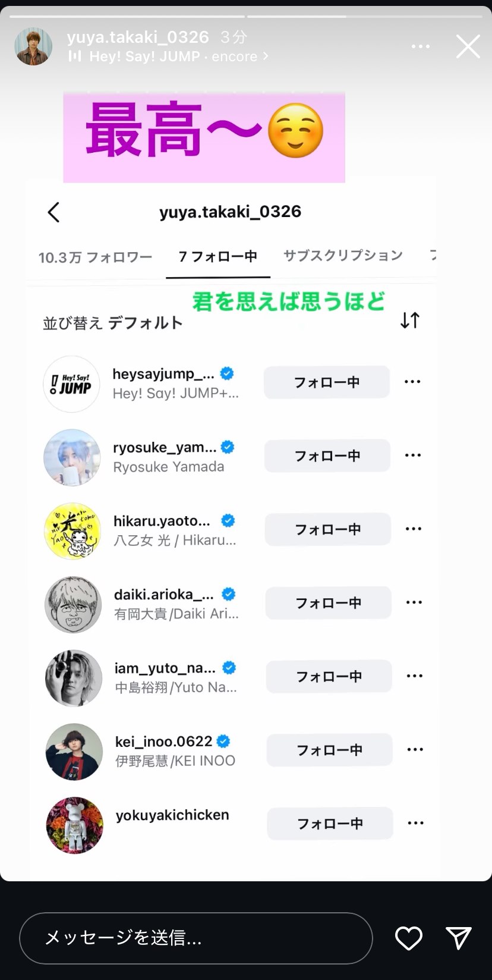The image size is (492, 980).
Task: Open the 並び替え デフォルト sort selector
Action: point(113,323)
